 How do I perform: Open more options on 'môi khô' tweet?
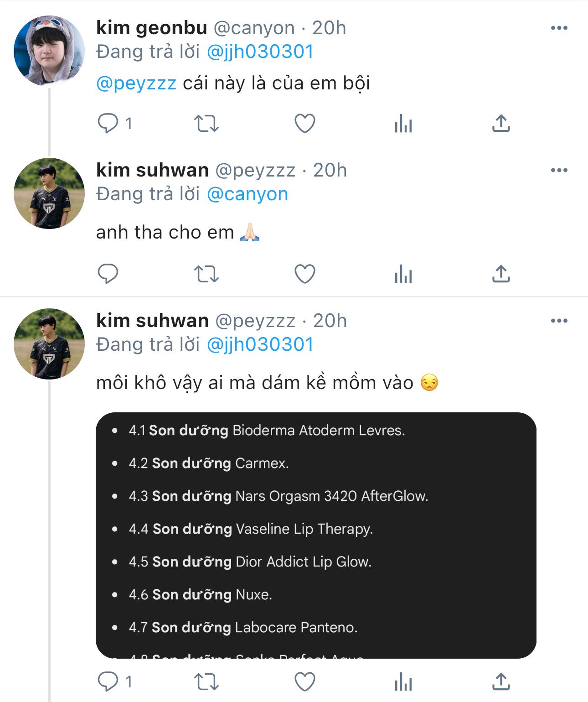[559, 321]
